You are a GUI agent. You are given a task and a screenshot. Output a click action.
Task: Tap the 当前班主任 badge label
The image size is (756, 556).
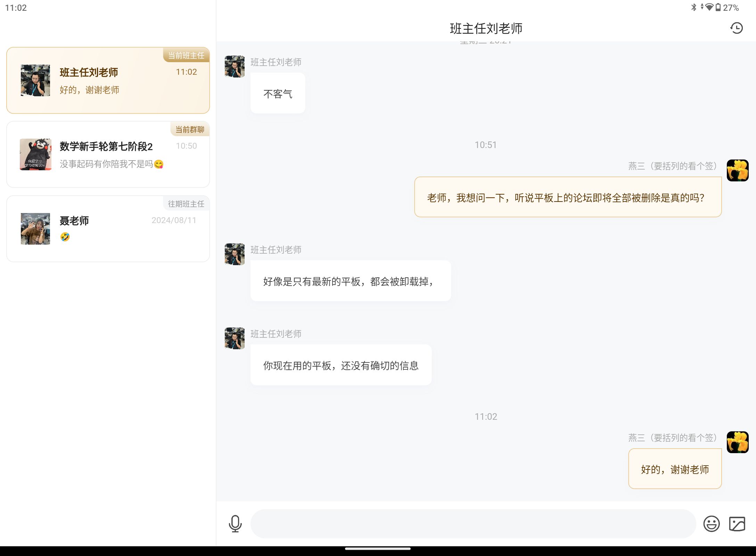[186, 56]
